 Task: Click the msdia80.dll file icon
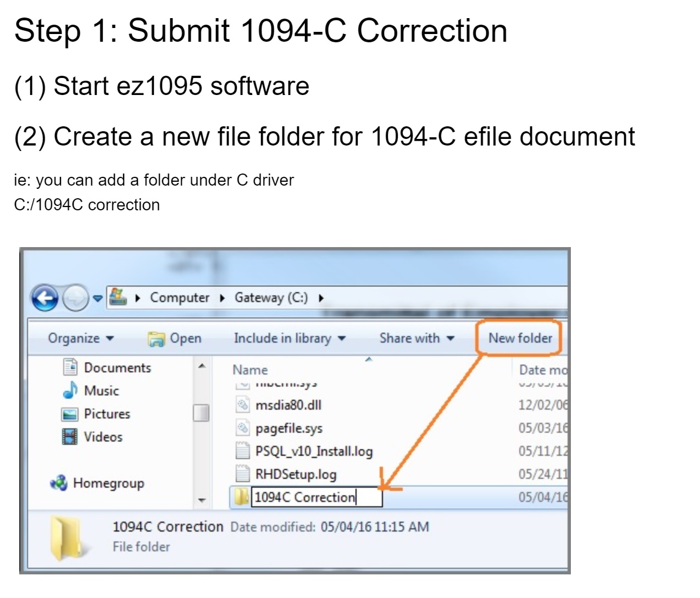(242, 405)
